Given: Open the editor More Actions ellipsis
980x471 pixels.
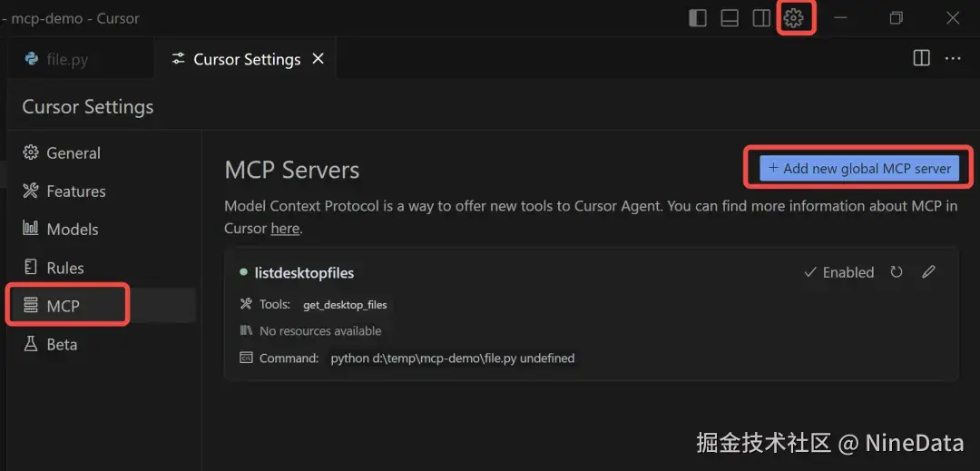Looking at the screenshot, I should click(953, 58).
